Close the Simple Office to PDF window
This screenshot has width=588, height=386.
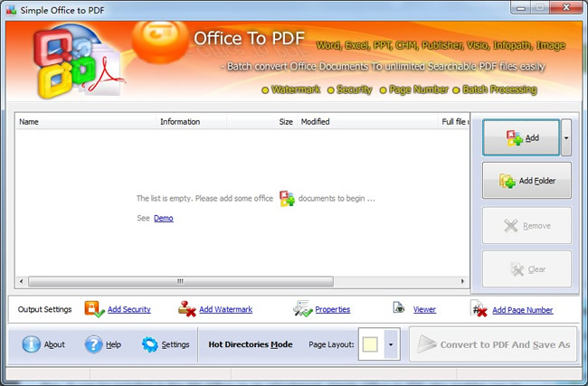566,7
